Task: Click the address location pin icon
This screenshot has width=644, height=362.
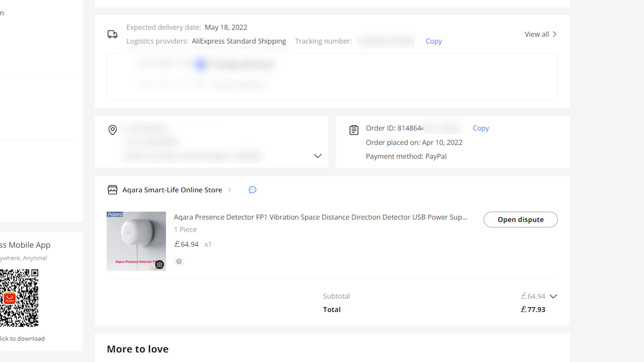Action: click(x=112, y=130)
